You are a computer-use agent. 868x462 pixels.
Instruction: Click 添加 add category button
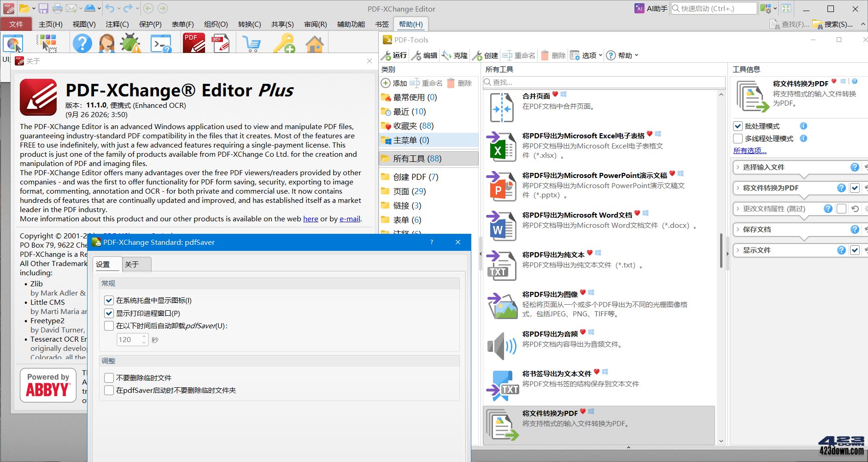(394, 83)
